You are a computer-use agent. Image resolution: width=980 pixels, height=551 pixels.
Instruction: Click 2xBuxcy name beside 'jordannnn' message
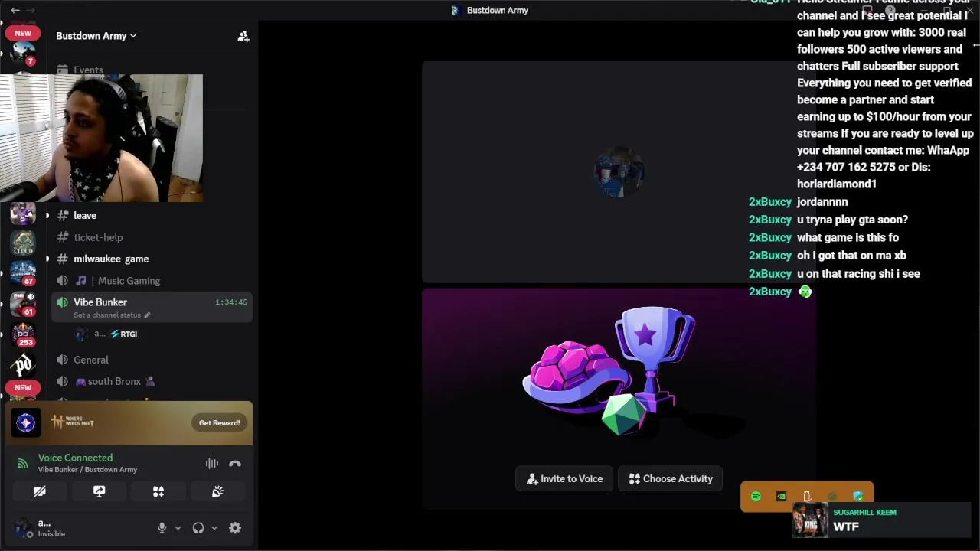point(770,202)
